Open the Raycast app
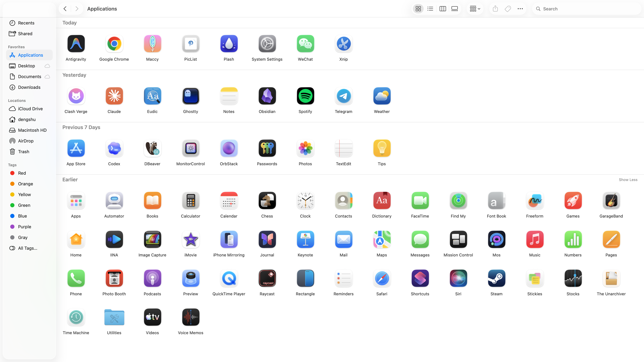 tap(267, 278)
